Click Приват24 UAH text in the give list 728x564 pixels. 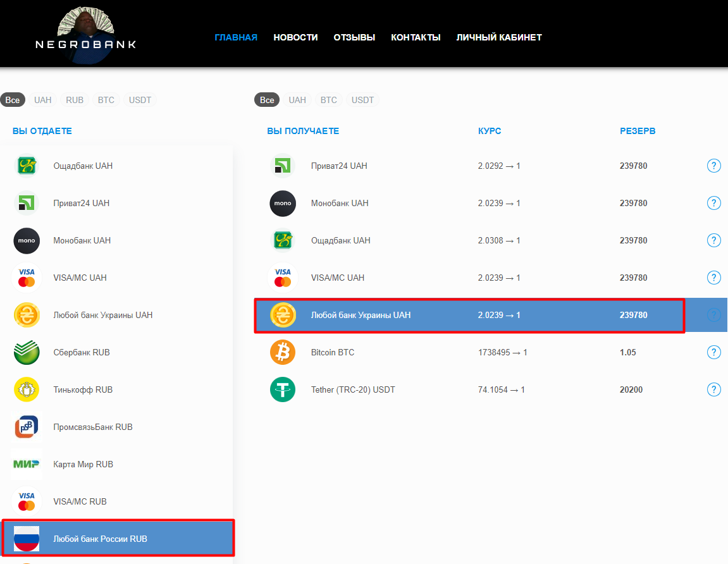pyautogui.click(x=81, y=203)
